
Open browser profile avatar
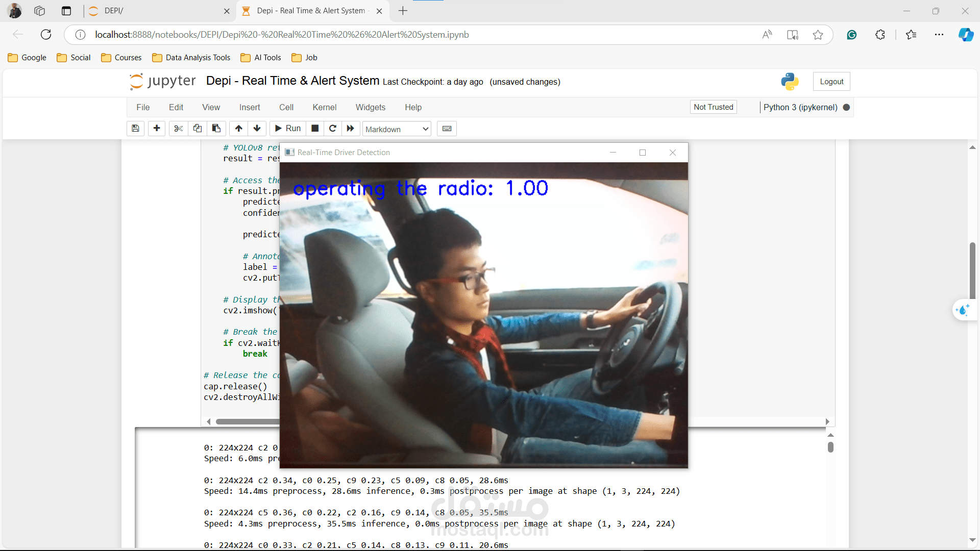click(x=15, y=11)
